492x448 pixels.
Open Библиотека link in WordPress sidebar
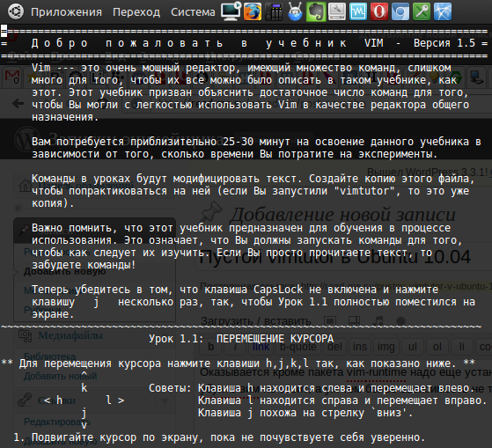(x=49, y=356)
